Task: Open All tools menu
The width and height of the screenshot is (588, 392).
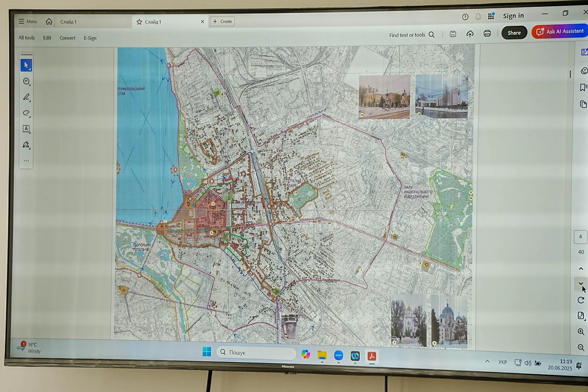Action: 26,38
